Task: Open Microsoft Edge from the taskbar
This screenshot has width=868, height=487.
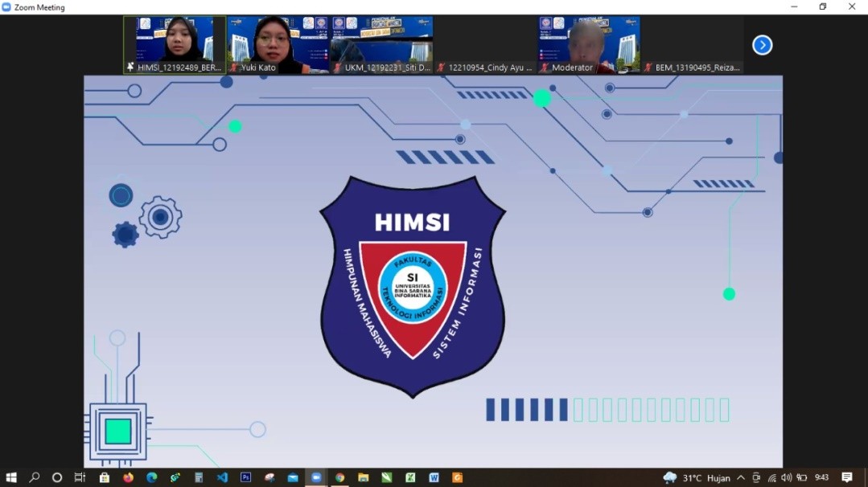Action: [x=152, y=477]
